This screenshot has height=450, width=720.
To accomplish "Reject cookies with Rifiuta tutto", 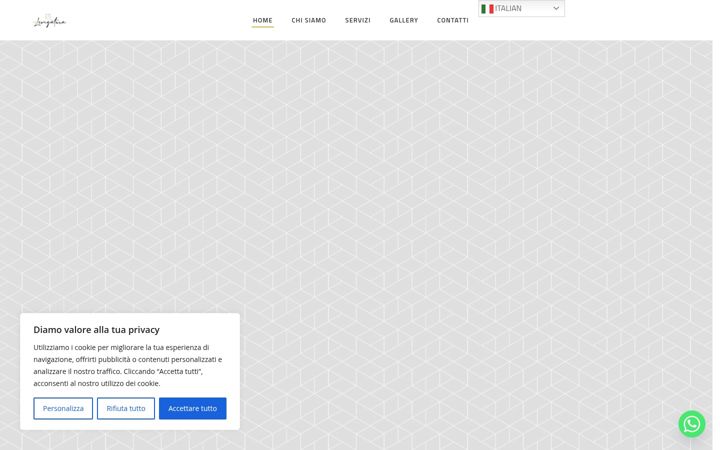I will 126,408.
